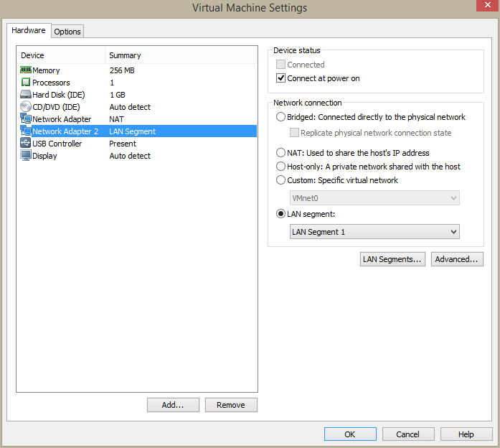Click the Display monitor icon
500x448 pixels.
tap(26, 156)
